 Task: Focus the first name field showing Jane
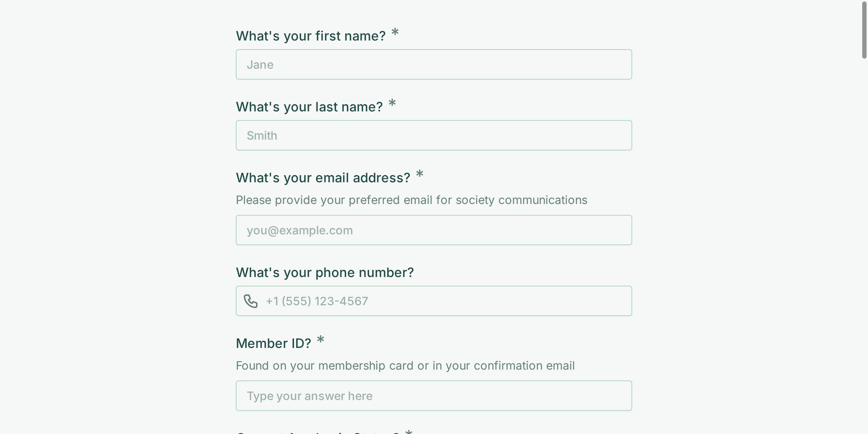[434, 64]
